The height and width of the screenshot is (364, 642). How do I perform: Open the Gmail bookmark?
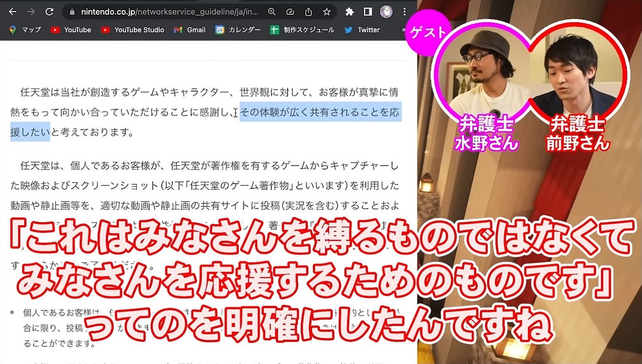(x=190, y=30)
